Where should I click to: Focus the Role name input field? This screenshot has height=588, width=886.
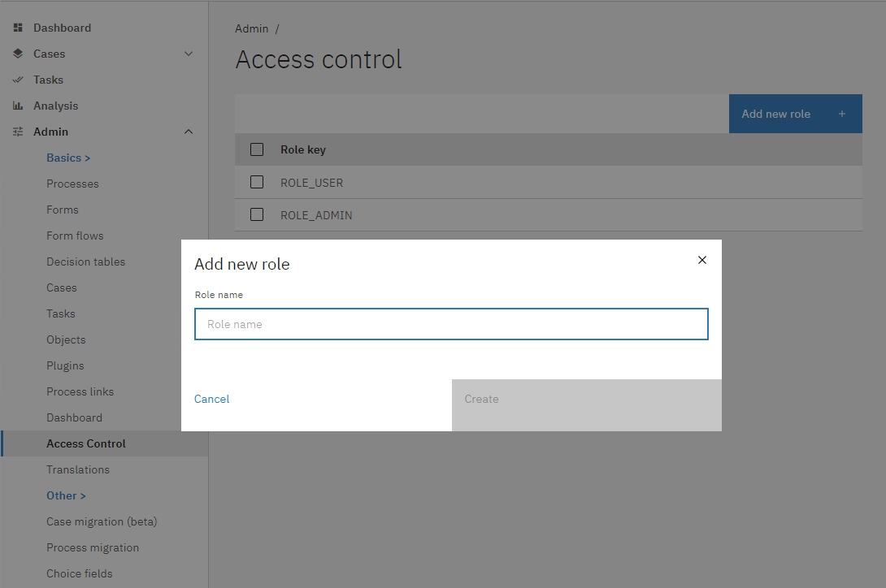(x=451, y=324)
